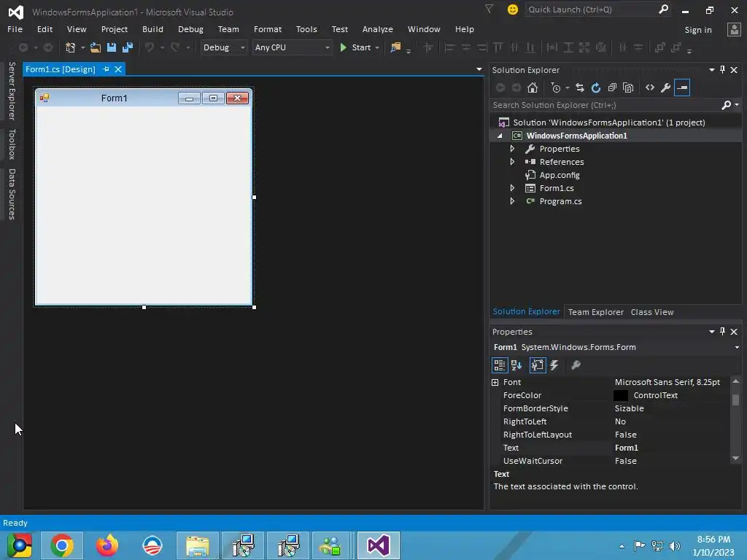Open the Format menu
This screenshot has width=747, height=560.
(x=267, y=29)
